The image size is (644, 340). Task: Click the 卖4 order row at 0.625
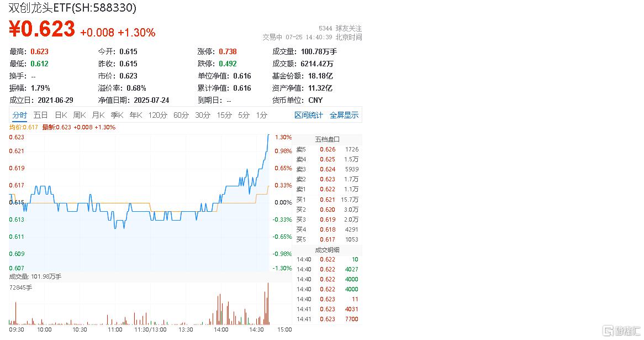tap(328, 159)
